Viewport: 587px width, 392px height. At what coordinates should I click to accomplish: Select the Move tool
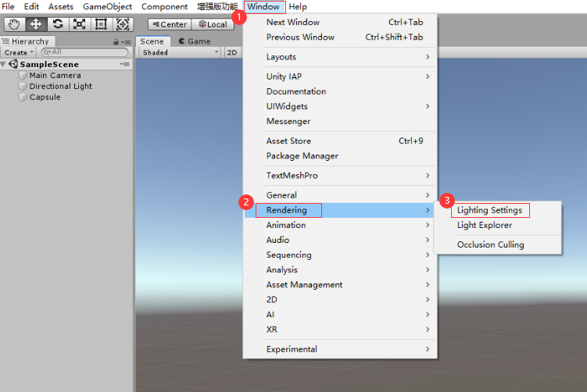coord(36,24)
